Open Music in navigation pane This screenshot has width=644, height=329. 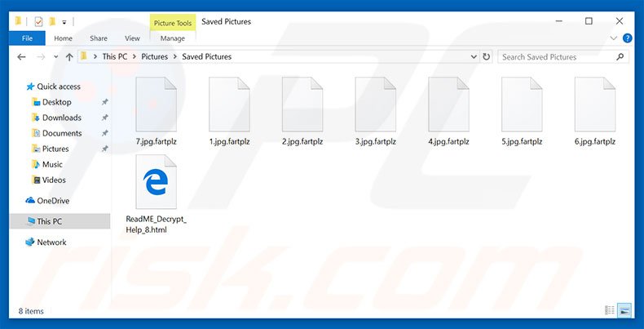pyautogui.click(x=52, y=165)
